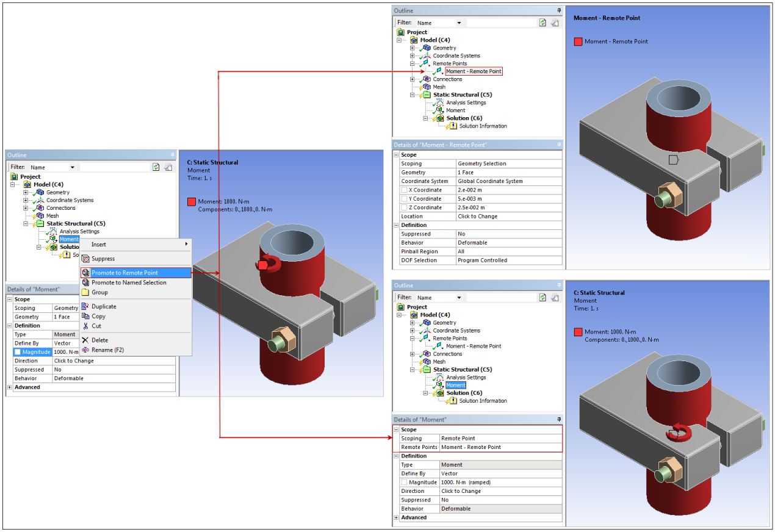The width and height of the screenshot is (775, 532).
Task: Toggle Y Coordinate parameter checkbox
Action: (404, 199)
